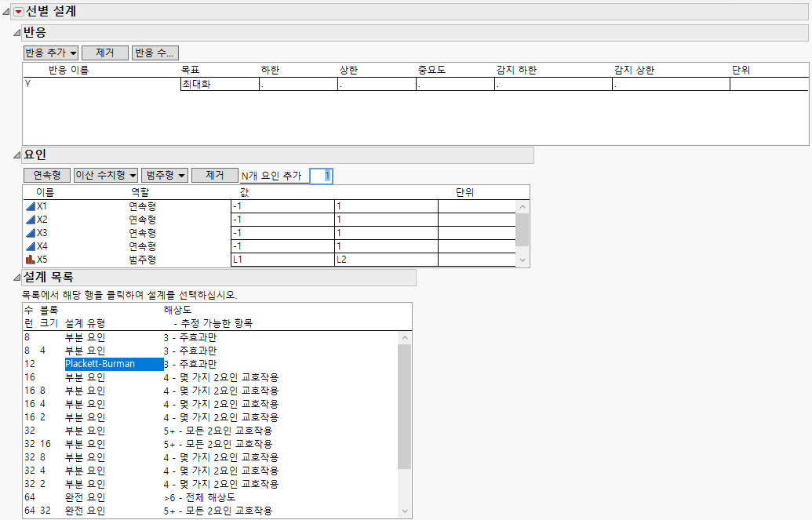The image size is (812, 520).
Task: Click the 반응 수... button
Action: 155,53
